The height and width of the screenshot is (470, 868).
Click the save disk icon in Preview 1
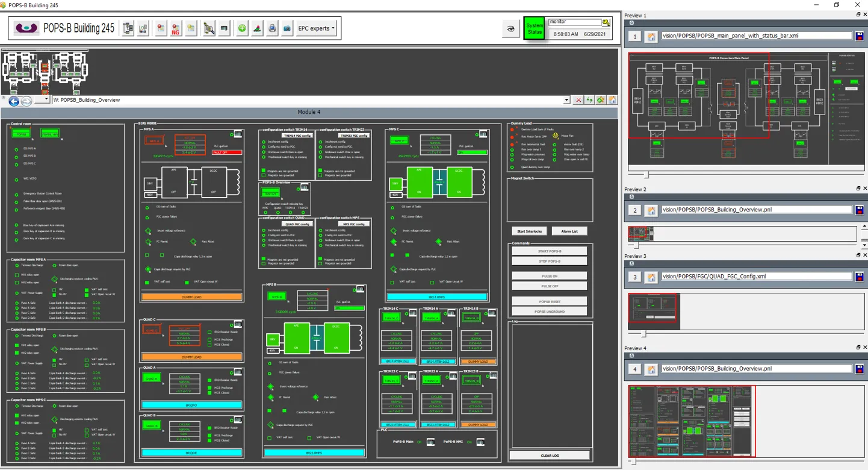pos(860,36)
